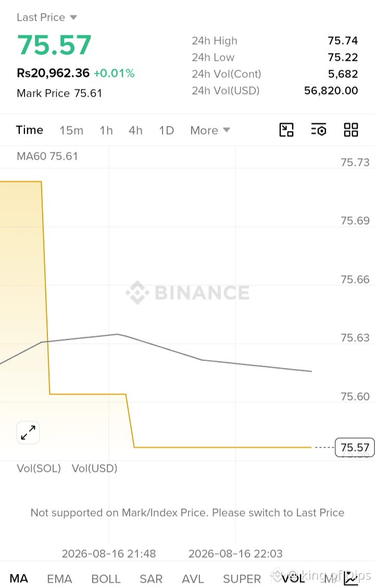
Task: Click the 75.57 current price marker
Action: tap(355, 448)
